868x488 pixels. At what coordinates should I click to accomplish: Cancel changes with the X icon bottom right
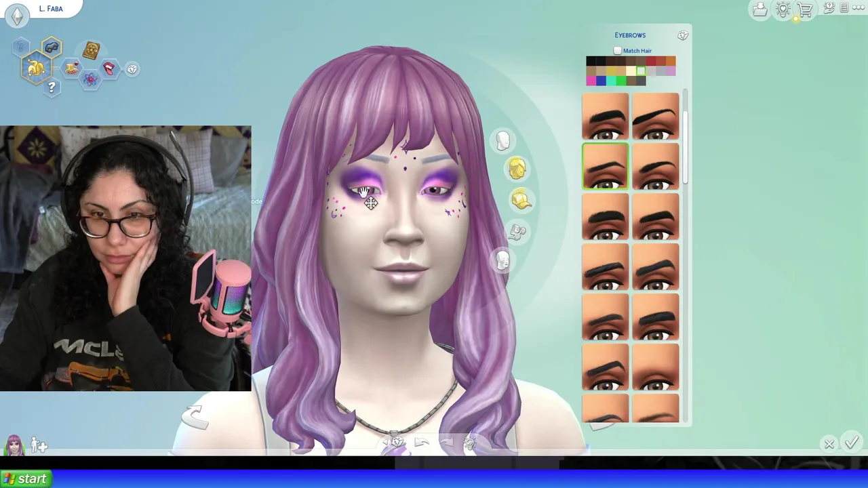pos(829,444)
